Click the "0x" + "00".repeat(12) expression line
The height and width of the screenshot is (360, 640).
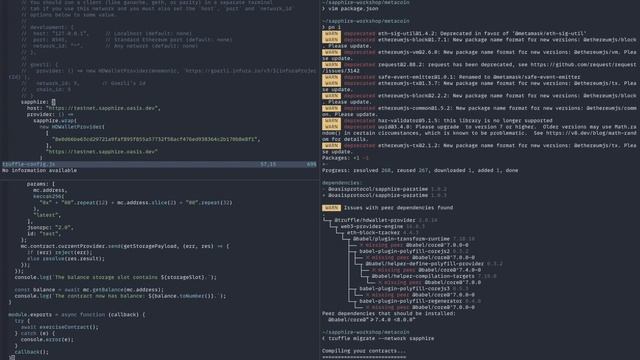click(x=136, y=202)
